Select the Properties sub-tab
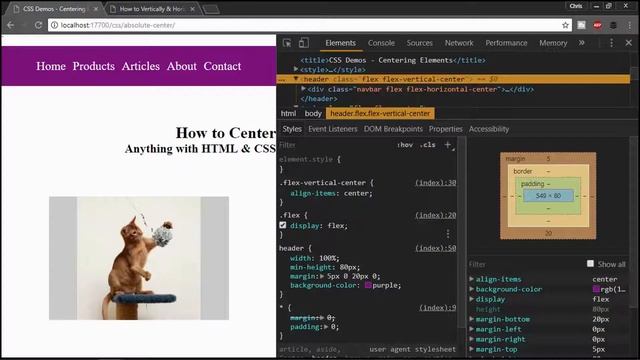 coord(446,129)
